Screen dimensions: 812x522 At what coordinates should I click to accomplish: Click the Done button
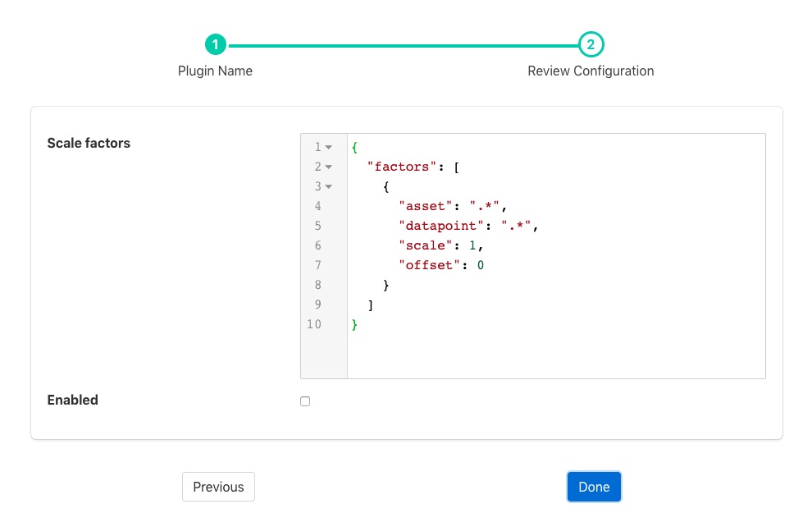594,487
